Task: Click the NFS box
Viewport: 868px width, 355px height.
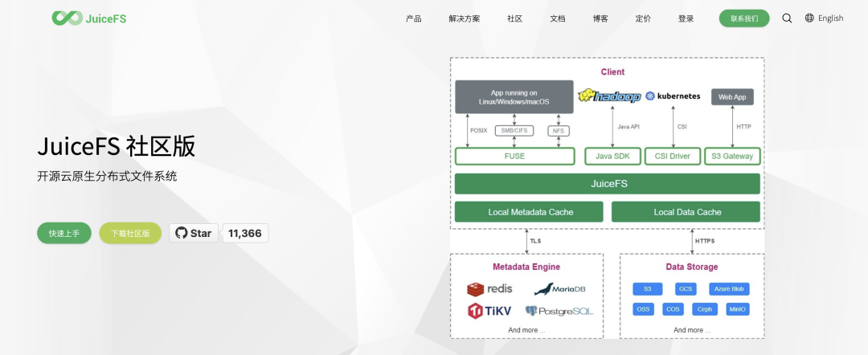Action: tap(559, 131)
